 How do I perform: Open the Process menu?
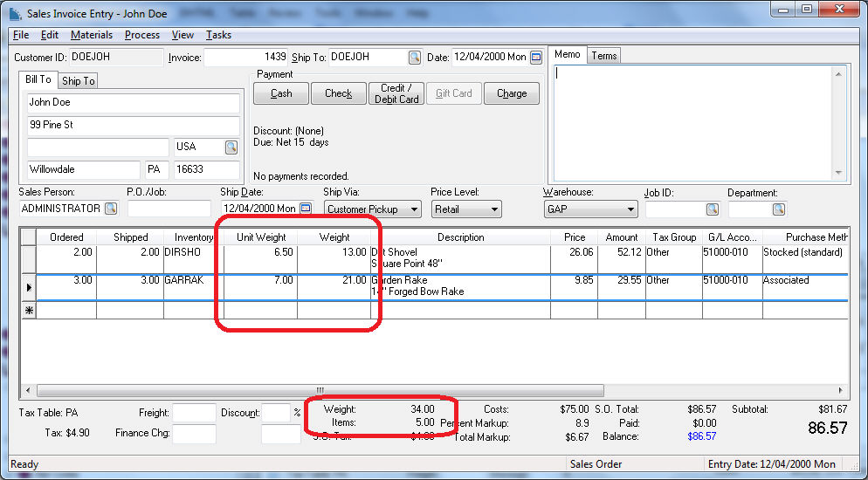[x=141, y=35]
